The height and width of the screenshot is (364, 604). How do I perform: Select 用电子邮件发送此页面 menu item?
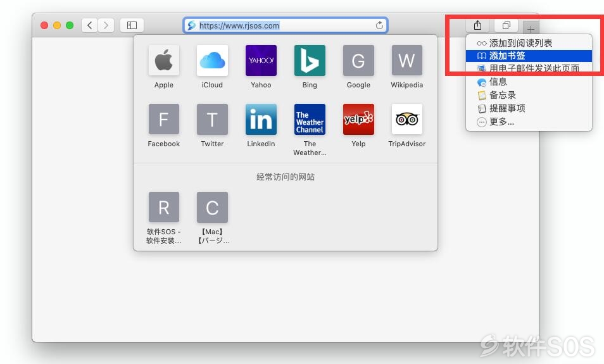(529, 68)
